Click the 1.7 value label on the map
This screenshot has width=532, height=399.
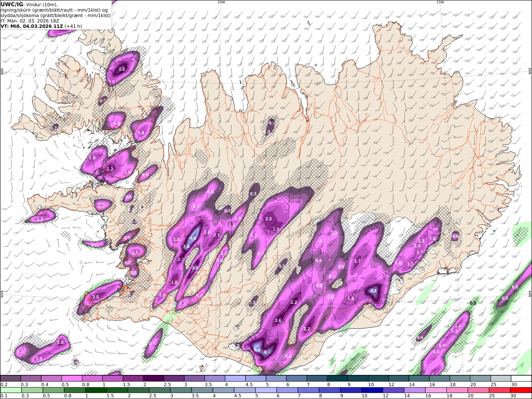pos(357,261)
